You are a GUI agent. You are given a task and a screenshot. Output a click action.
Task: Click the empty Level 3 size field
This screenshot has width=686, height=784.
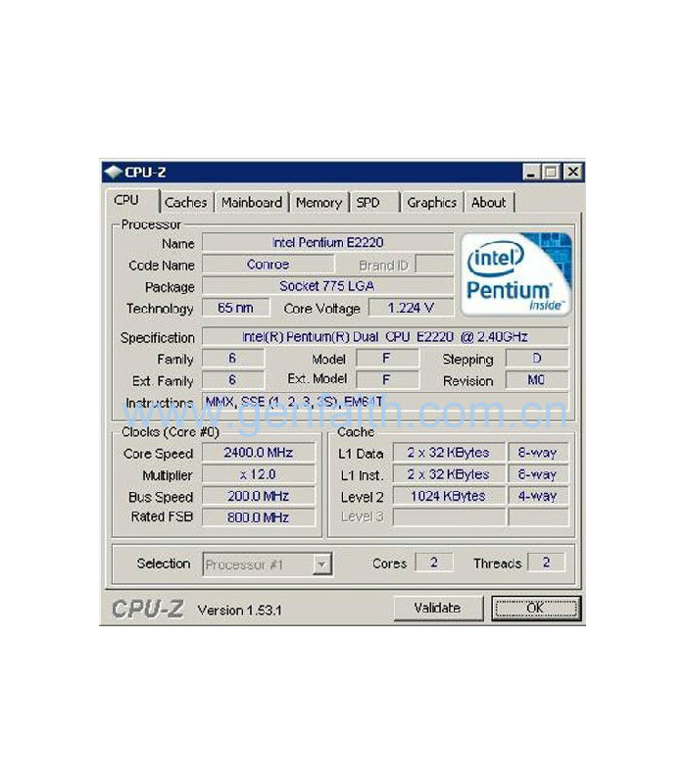(x=449, y=517)
